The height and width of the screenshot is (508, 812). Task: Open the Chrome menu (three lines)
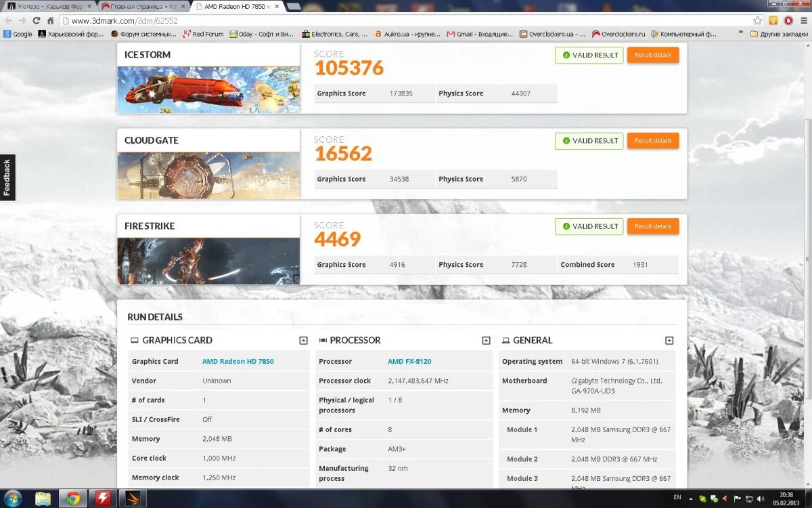[x=803, y=20]
